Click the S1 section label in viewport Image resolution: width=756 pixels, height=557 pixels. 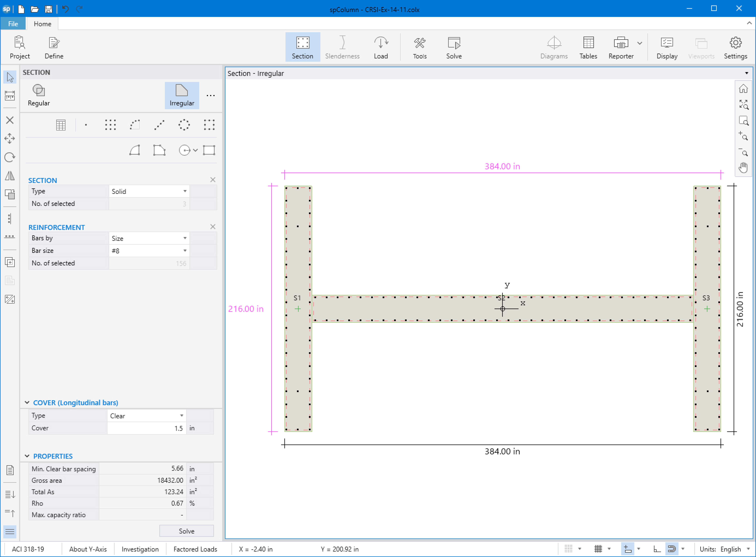297,298
